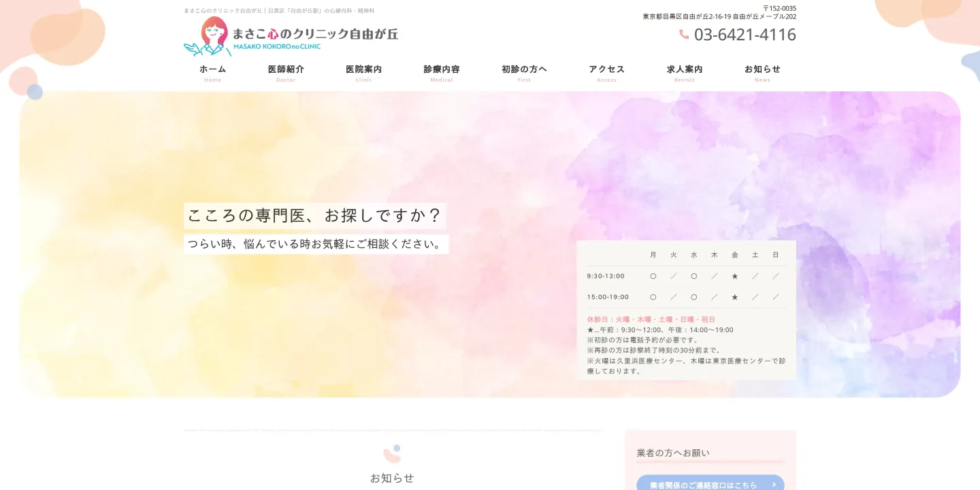The width and height of the screenshot is (980, 490).
Task: Click the headline こころの専門医、お探しですか？
Action: [x=315, y=215]
